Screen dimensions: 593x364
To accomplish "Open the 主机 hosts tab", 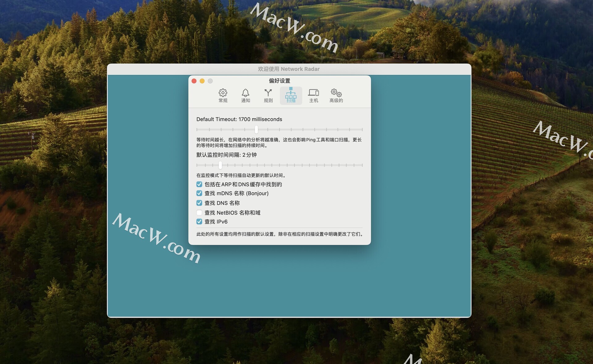I will 313,96.
